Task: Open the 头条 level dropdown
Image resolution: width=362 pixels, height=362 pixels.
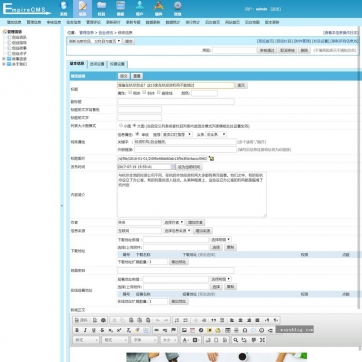Action: point(216,134)
